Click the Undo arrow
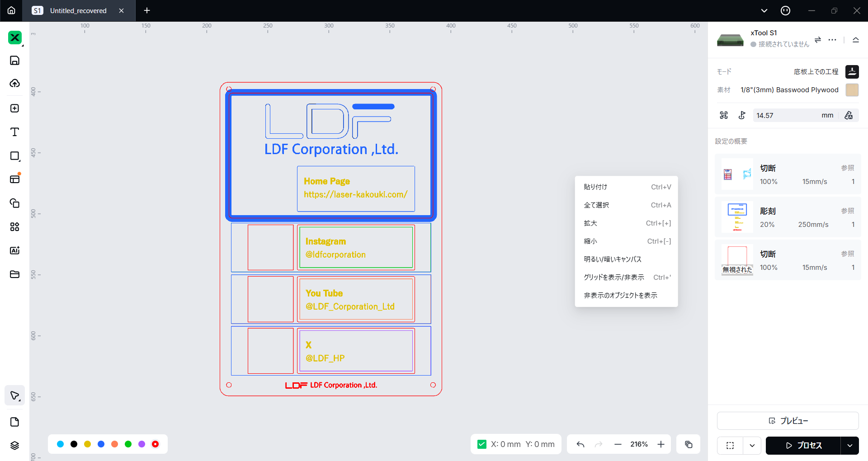This screenshot has width=868, height=461. coord(580,444)
